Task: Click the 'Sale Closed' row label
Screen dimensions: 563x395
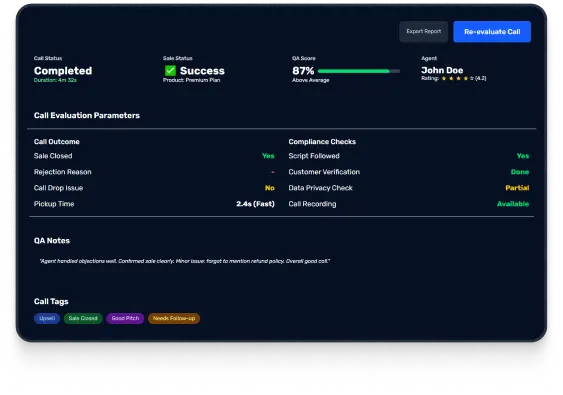Action: click(53, 156)
